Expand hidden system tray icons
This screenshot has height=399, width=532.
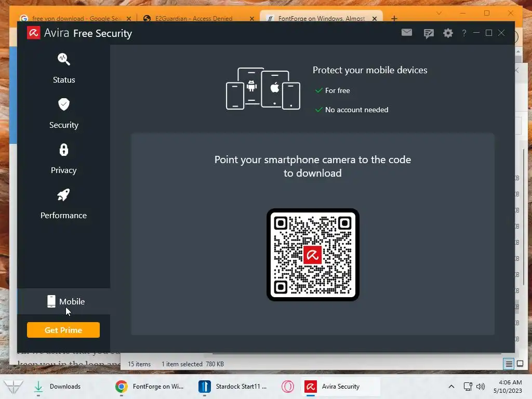[451, 387]
